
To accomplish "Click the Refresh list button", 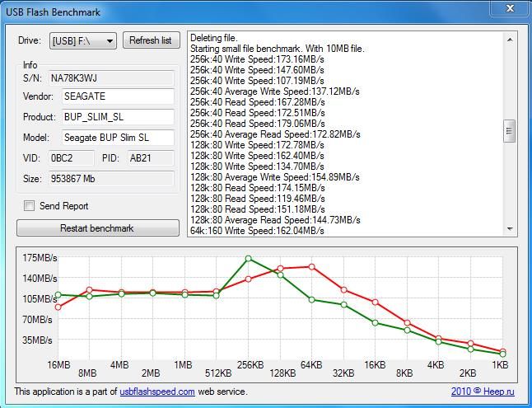I will point(151,40).
